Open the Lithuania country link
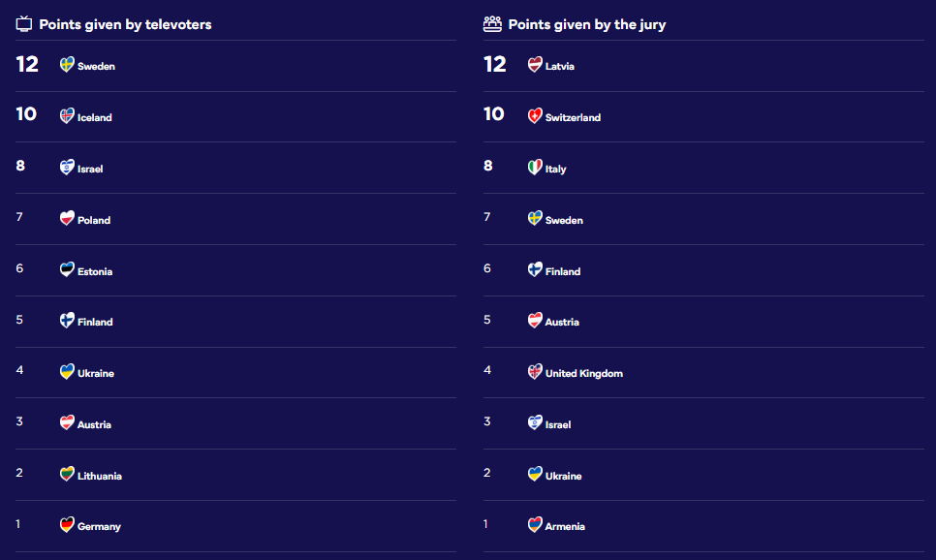This screenshot has width=936, height=560. point(100,476)
